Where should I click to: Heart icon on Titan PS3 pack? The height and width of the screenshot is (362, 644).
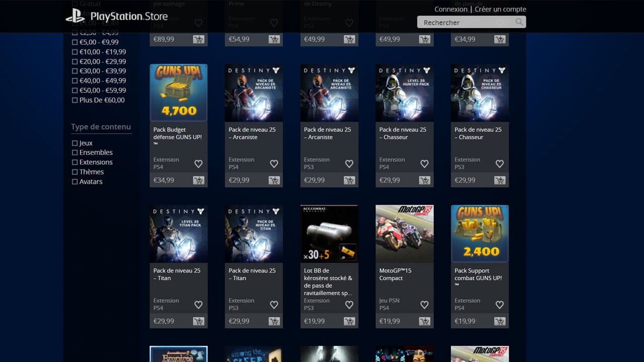[274, 305]
